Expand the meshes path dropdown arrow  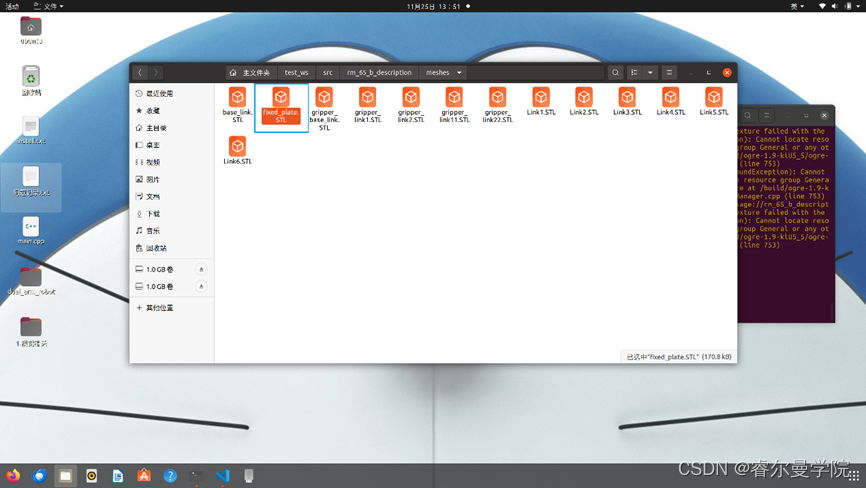pos(459,72)
